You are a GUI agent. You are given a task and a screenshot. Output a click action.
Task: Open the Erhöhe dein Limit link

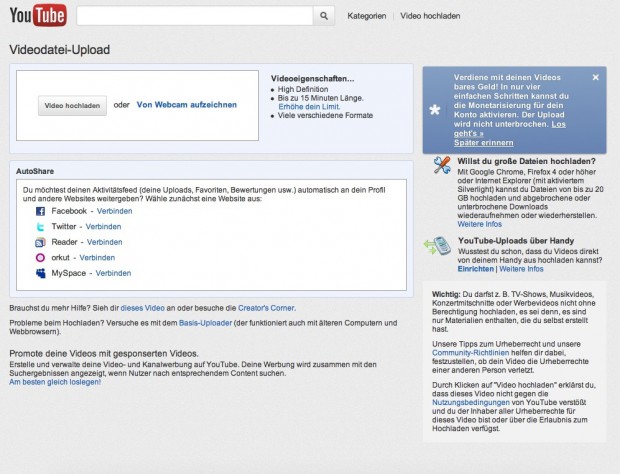(309, 107)
